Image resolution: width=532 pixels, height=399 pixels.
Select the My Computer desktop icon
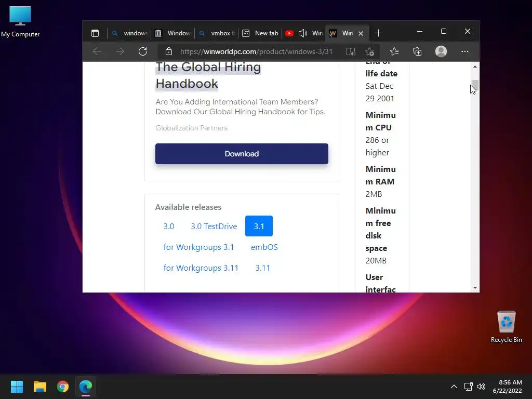coord(20,22)
